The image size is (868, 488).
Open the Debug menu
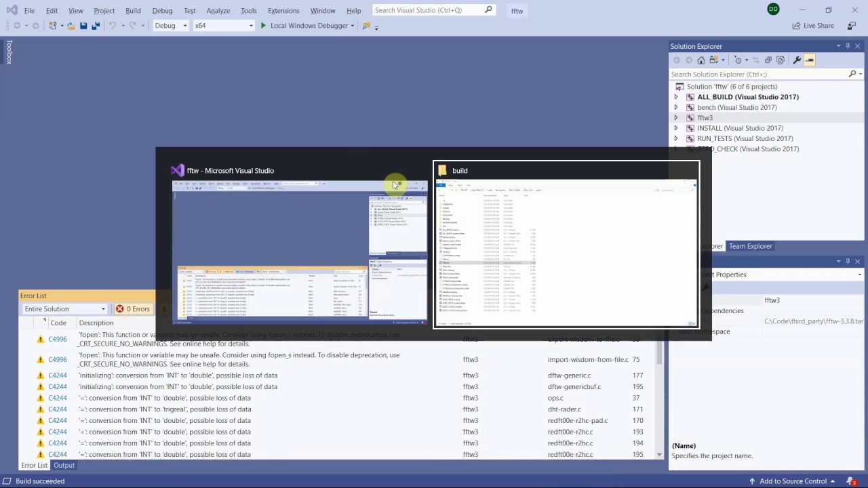(162, 11)
